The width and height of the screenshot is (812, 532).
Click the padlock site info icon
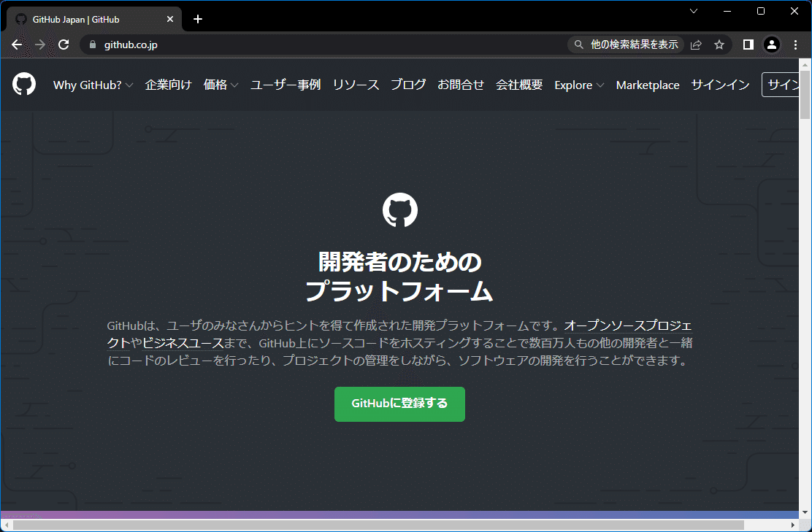(x=93, y=45)
